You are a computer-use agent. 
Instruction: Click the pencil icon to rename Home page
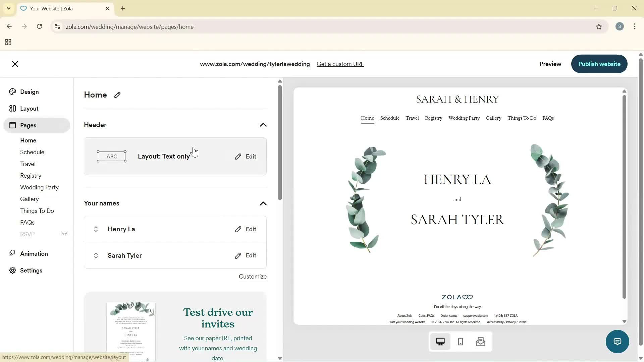pos(117,95)
